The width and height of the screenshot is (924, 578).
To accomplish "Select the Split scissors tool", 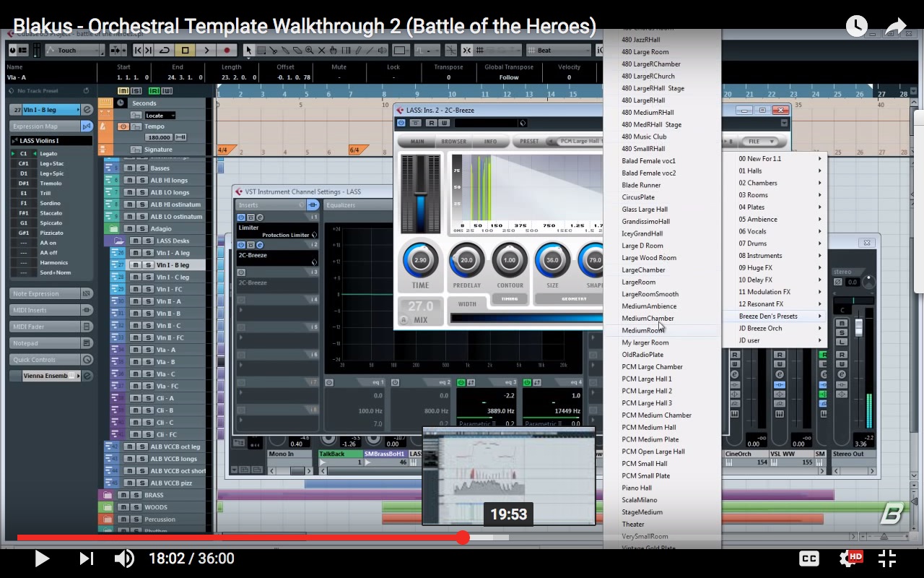I will pyautogui.click(x=274, y=50).
